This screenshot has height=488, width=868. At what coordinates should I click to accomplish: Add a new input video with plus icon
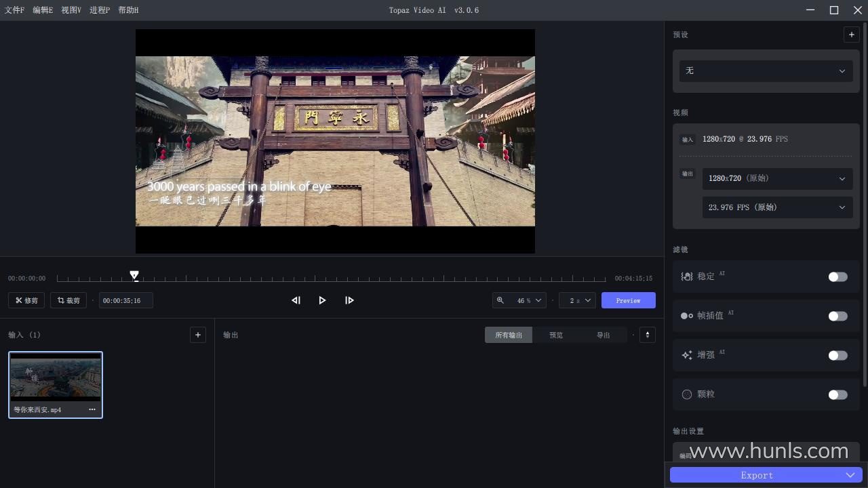198,335
